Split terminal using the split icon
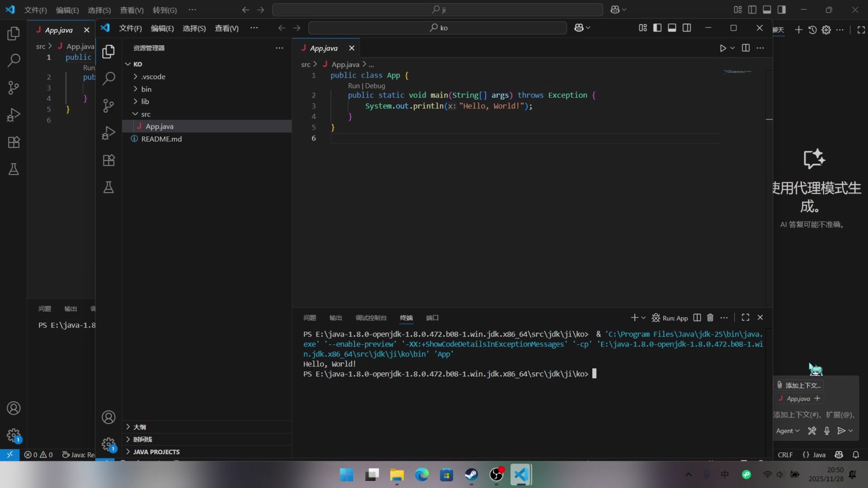The image size is (868, 488). [x=697, y=318]
